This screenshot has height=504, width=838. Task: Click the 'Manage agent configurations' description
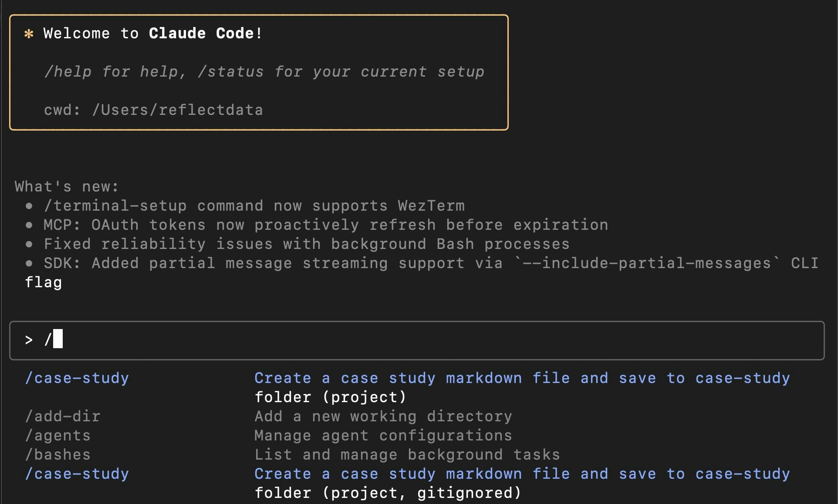[x=383, y=436]
